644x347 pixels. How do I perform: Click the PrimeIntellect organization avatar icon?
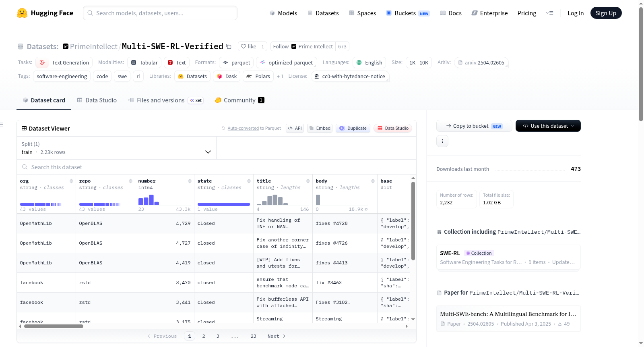(66, 46)
